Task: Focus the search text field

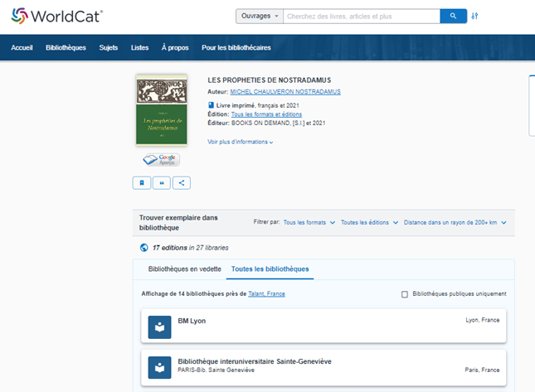Action: pos(362,16)
